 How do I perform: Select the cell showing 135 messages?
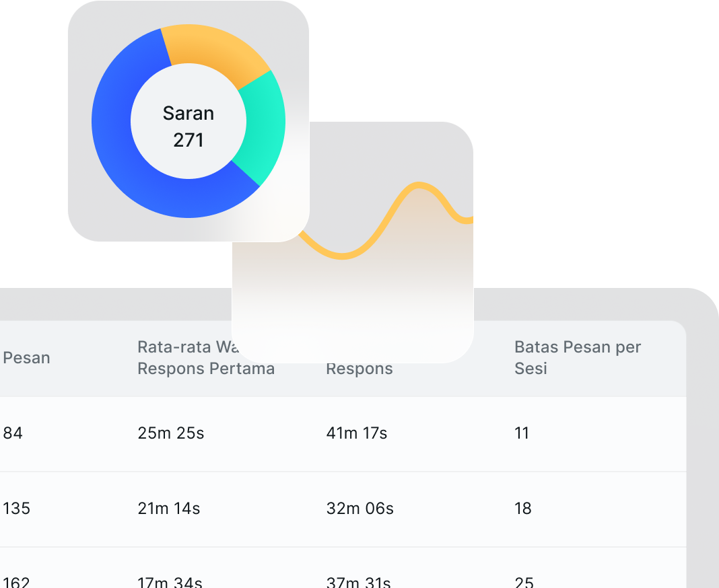17,509
